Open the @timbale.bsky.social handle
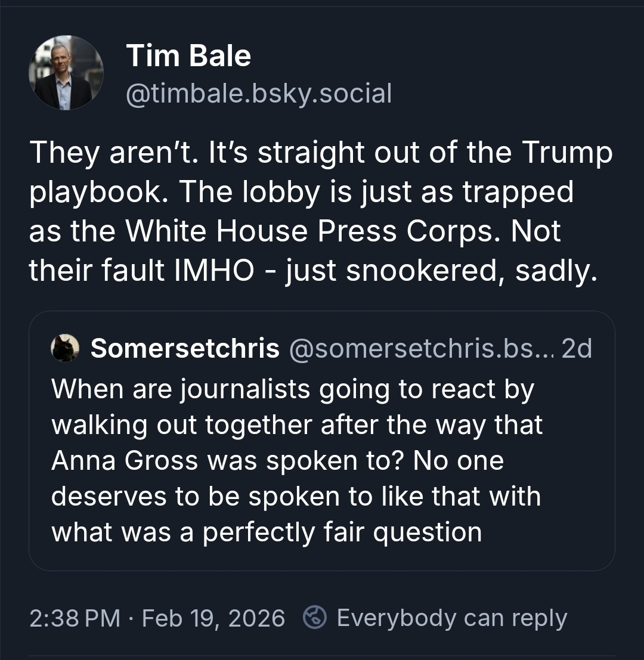Image resolution: width=644 pixels, height=660 pixels. [x=258, y=94]
